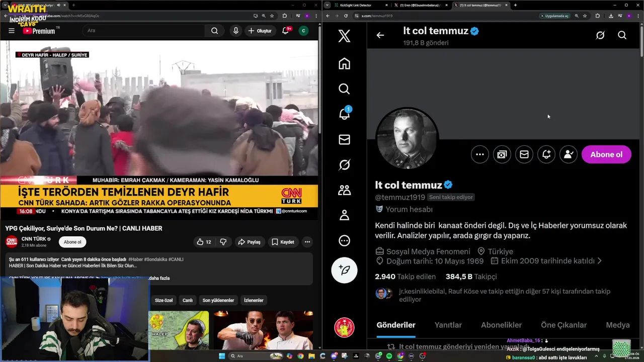The image size is (644, 362).
Task: Open YouTube hamburger guide menu
Action: click(x=11, y=31)
